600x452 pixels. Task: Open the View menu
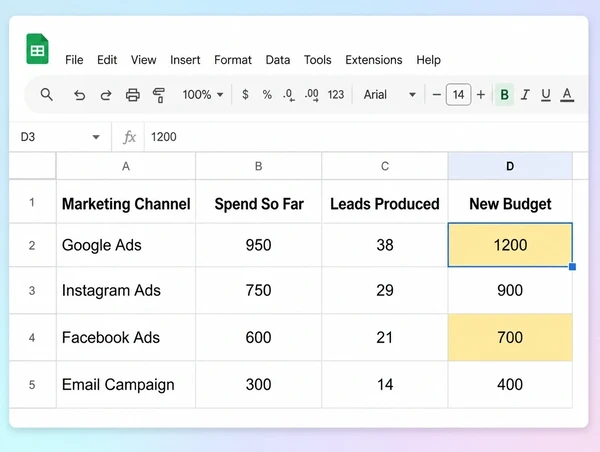pos(143,60)
